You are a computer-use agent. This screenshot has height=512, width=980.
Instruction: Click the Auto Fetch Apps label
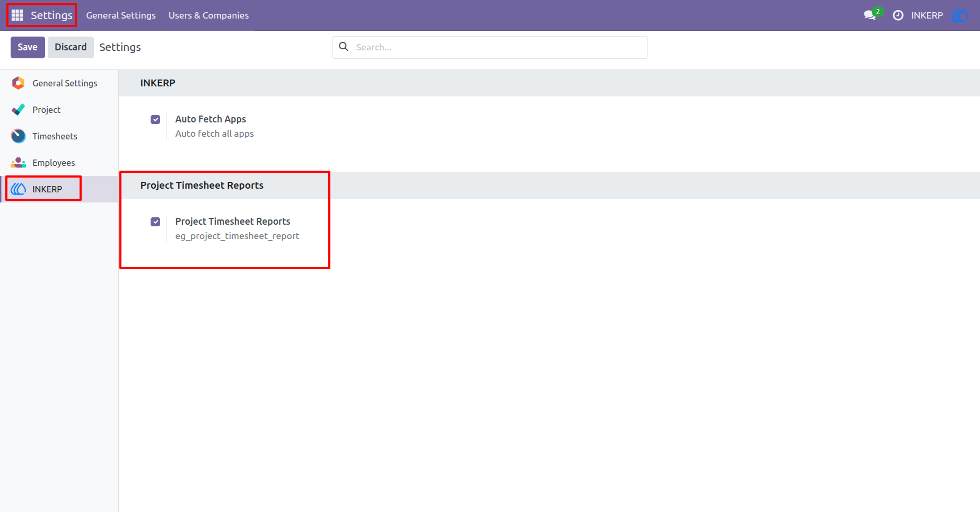211,119
